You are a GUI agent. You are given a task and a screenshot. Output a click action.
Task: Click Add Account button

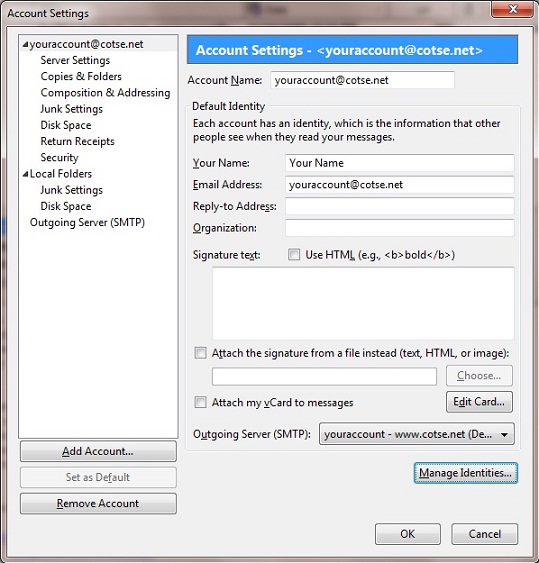coord(98,451)
